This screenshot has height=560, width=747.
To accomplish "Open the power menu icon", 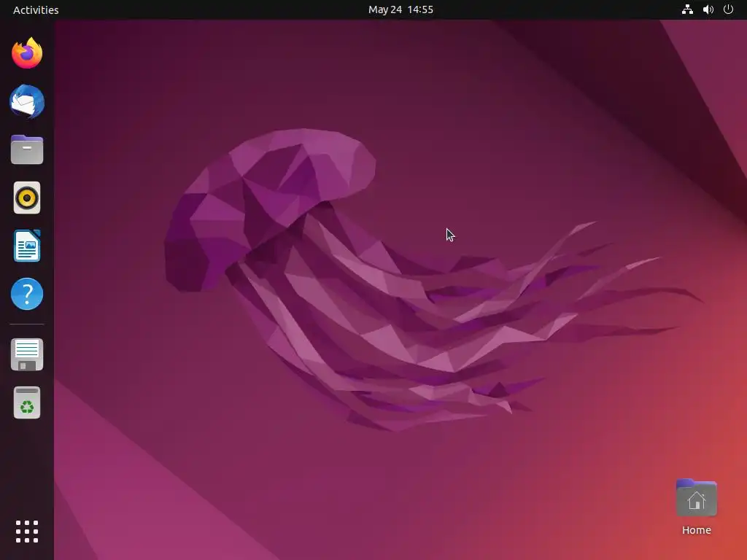I will pyautogui.click(x=729, y=9).
